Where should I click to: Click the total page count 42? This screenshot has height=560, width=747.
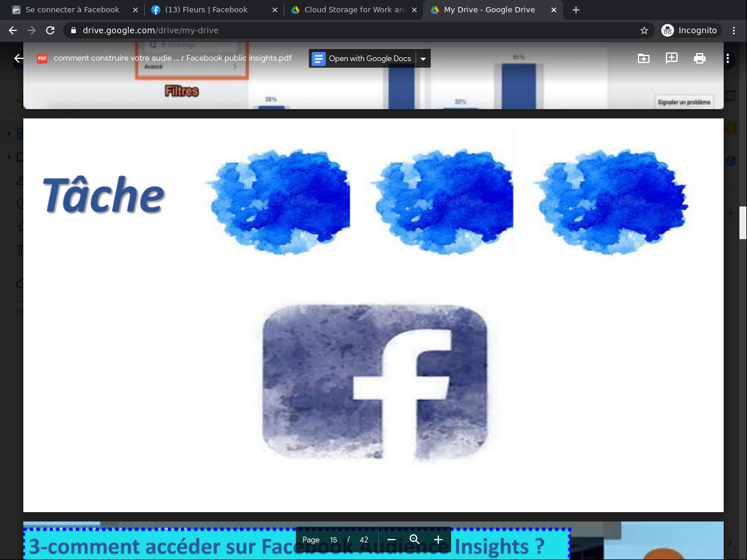pyautogui.click(x=364, y=540)
